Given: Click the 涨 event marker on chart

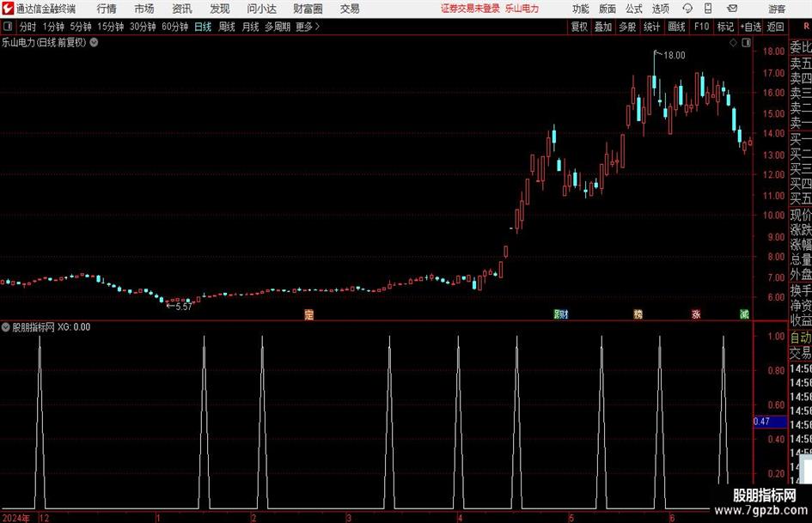Looking at the screenshot, I should coord(696,314).
